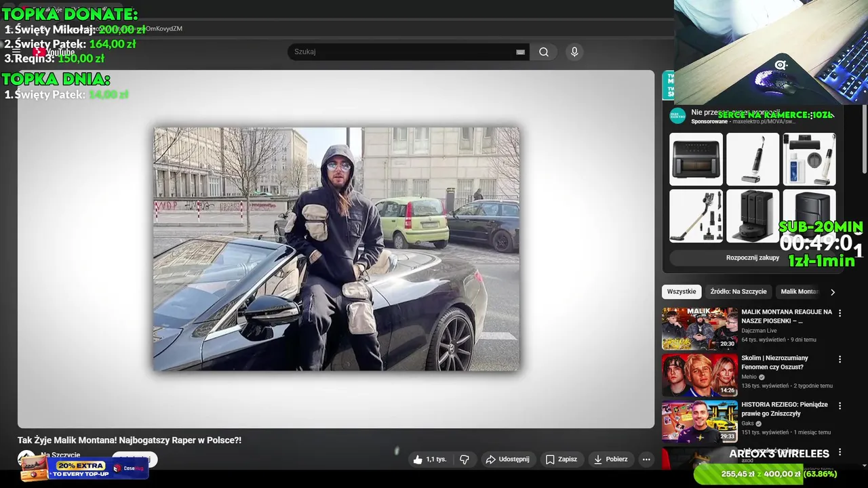Click HISTORIA REZIEGO video title

point(785,409)
